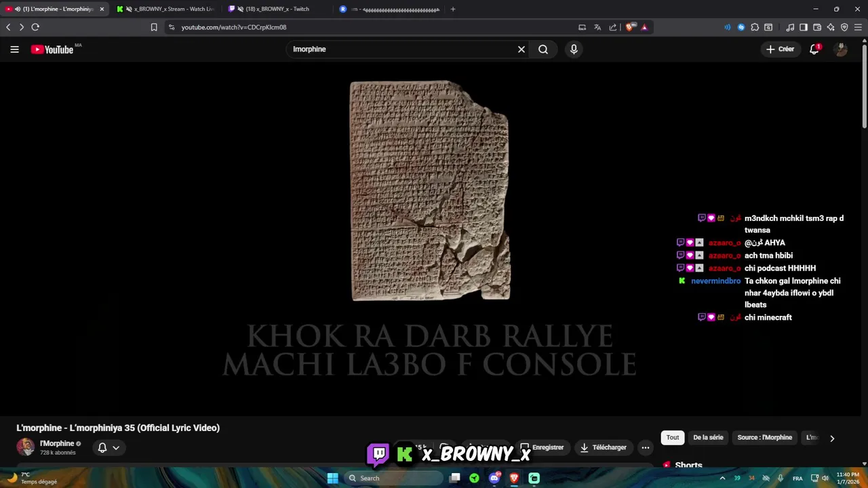This screenshot has width=868, height=488.
Task: Open the video title L'morphiniya 35
Action: (x=118, y=428)
